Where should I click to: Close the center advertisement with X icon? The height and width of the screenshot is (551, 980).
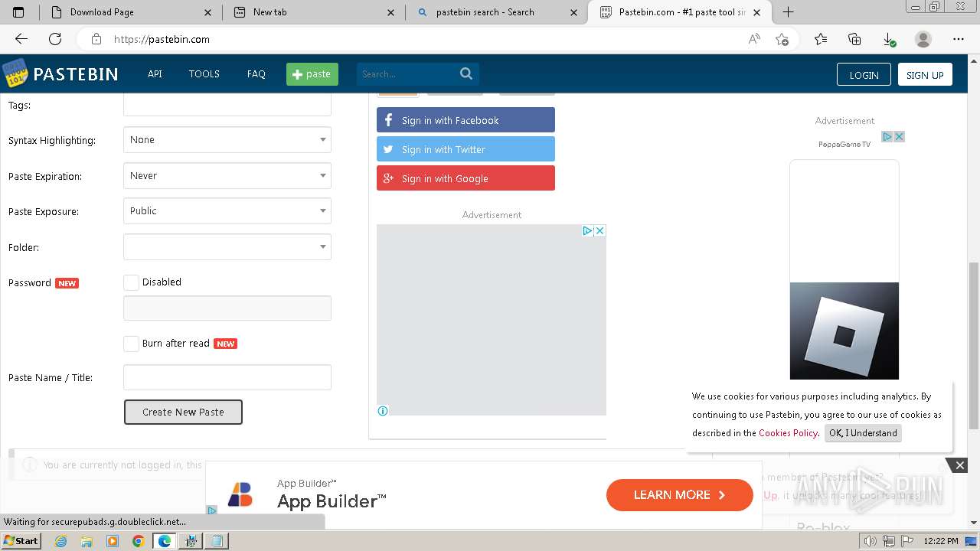click(599, 230)
